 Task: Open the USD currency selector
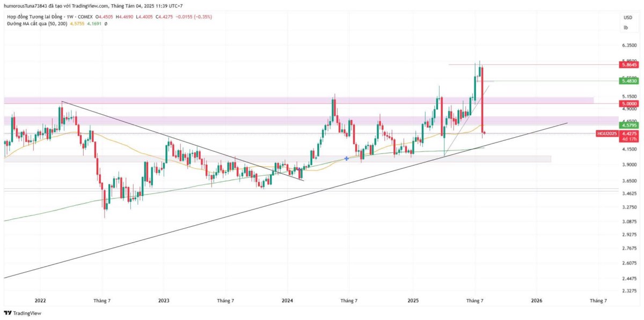[x=627, y=17]
